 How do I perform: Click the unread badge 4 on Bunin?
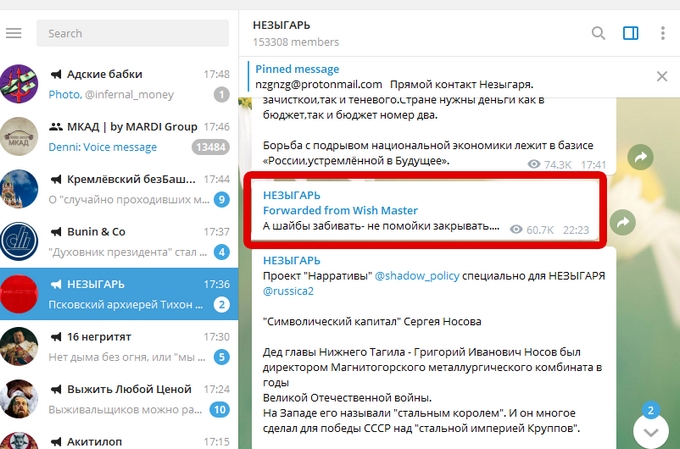pyautogui.click(x=222, y=252)
